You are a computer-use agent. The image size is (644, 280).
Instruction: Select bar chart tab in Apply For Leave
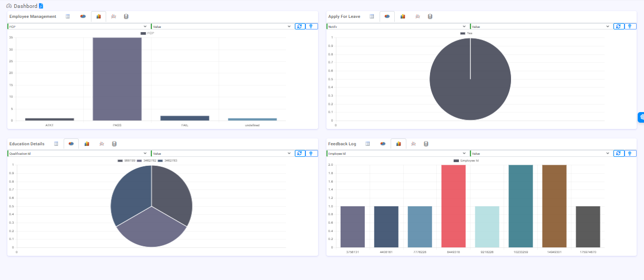403,16
